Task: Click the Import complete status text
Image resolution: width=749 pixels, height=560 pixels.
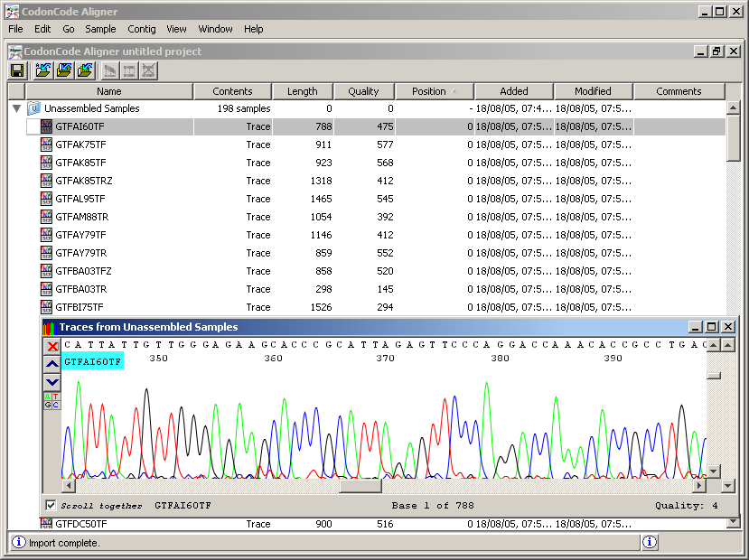Action: click(x=64, y=543)
